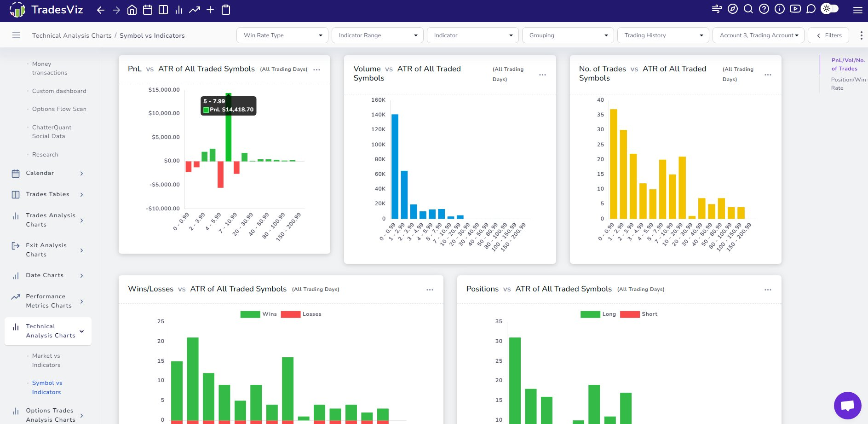This screenshot has width=868, height=424.
Task: Open Custom dashboard sidebar item
Action: click(59, 91)
